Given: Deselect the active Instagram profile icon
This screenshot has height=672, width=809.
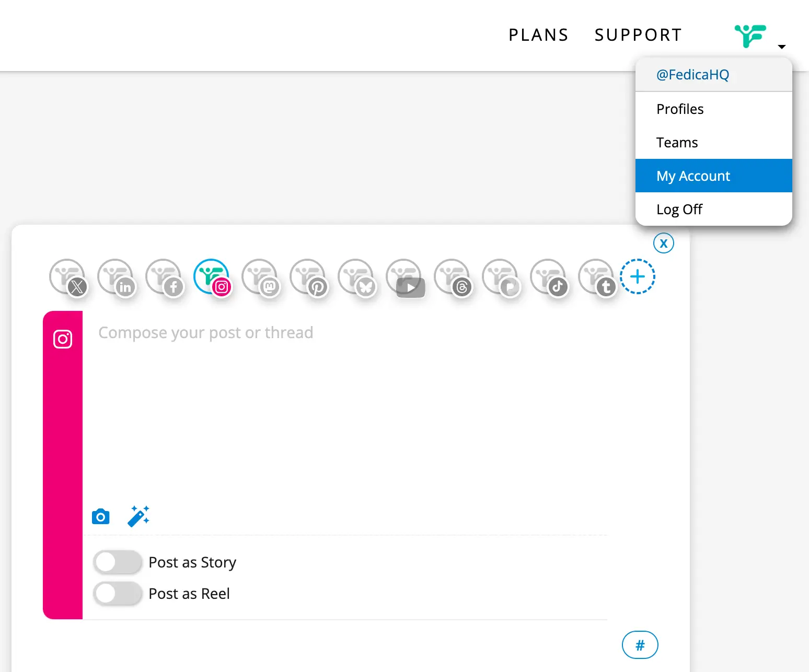Looking at the screenshot, I should pyautogui.click(x=212, y=277).
